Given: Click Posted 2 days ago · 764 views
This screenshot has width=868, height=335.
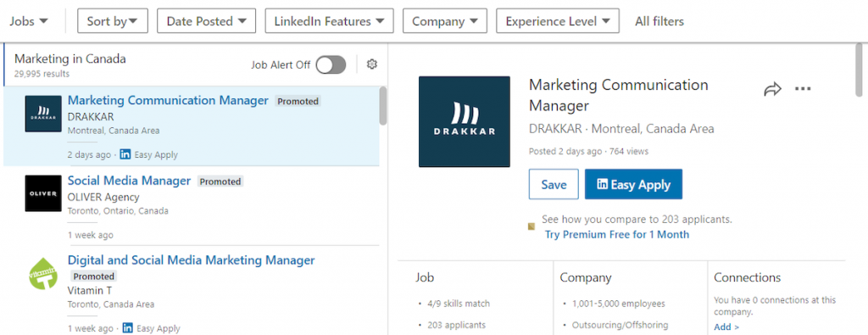Looking at the screenshot, I should tap(588, 151).
